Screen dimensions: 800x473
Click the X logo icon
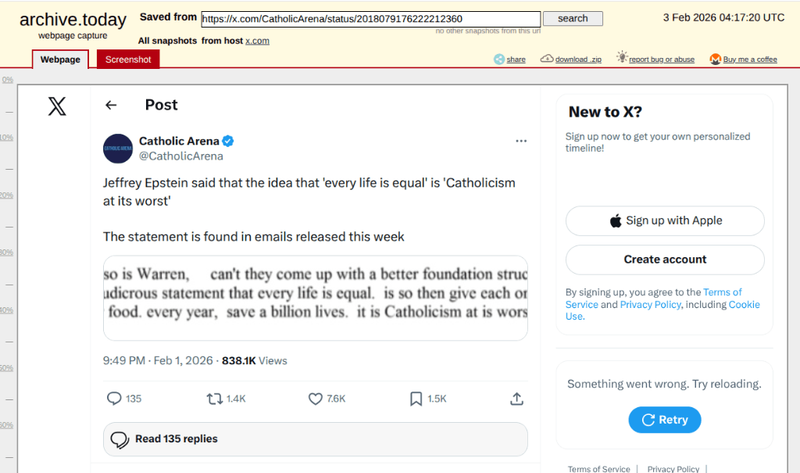point(57,106)
